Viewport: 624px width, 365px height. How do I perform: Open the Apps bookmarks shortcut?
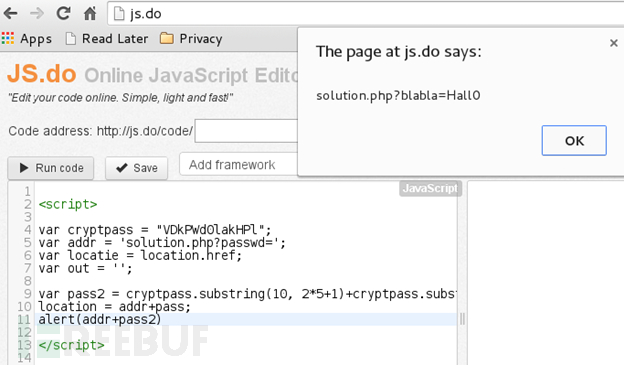(x=27, y=39)
